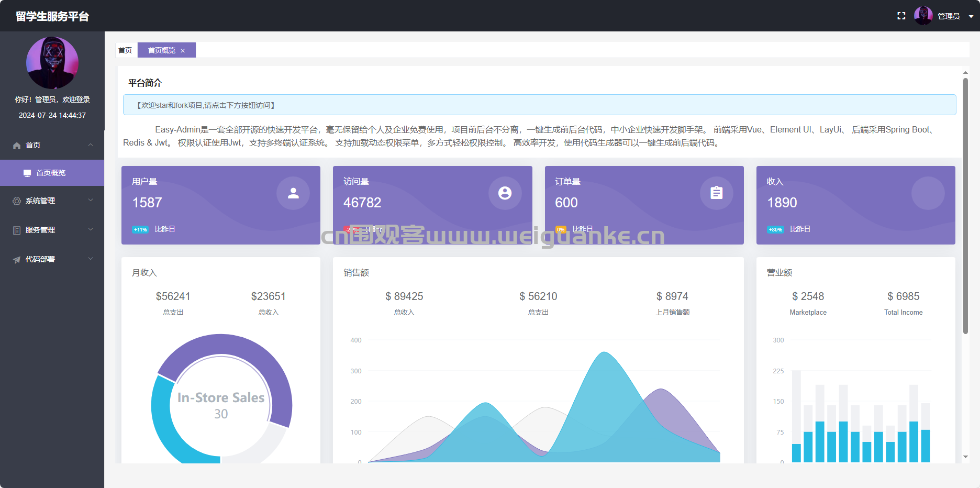Click the circle icon on 收入 card

point(928,193)
